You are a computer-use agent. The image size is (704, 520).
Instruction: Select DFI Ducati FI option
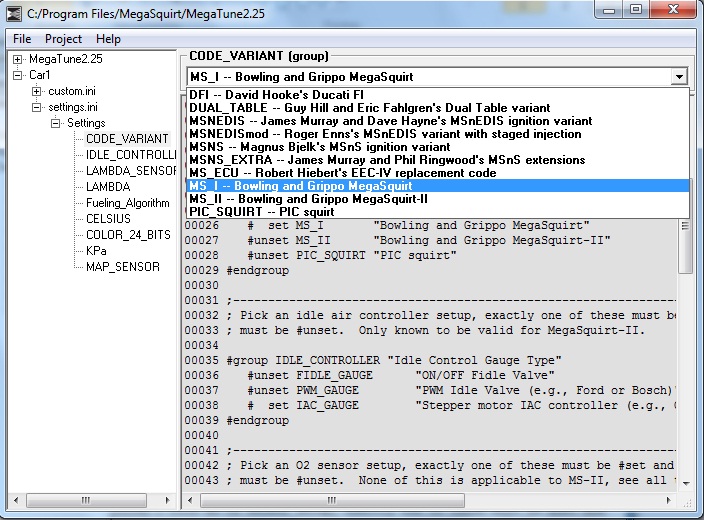point(270,95)
